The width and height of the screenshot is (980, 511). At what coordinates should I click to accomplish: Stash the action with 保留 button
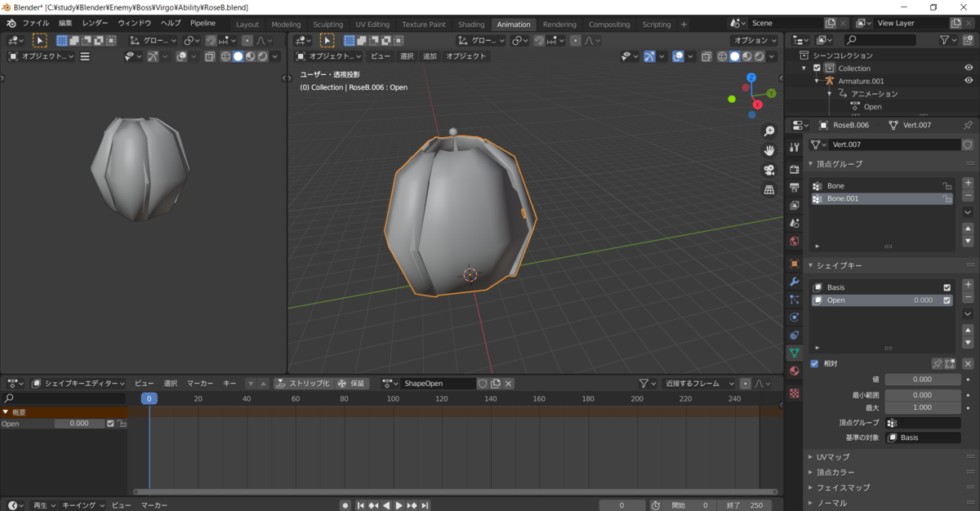[x=350, y=383]
